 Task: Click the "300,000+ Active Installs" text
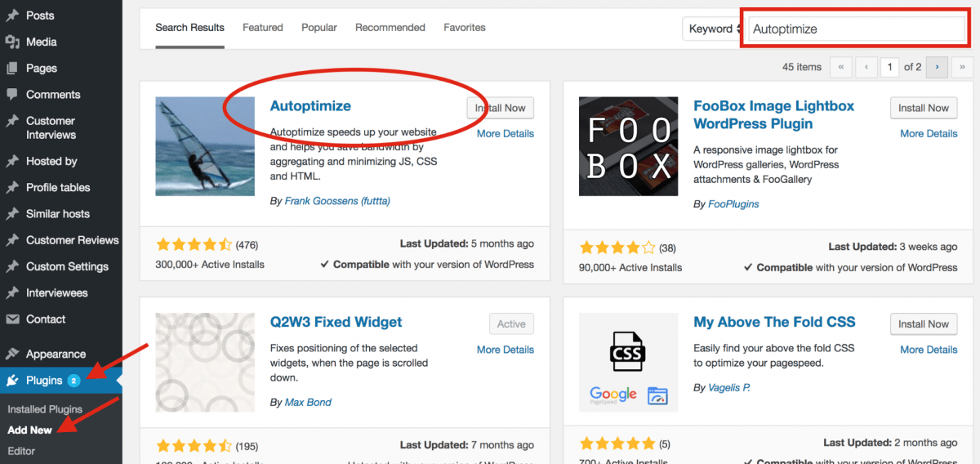pos(210,265)
